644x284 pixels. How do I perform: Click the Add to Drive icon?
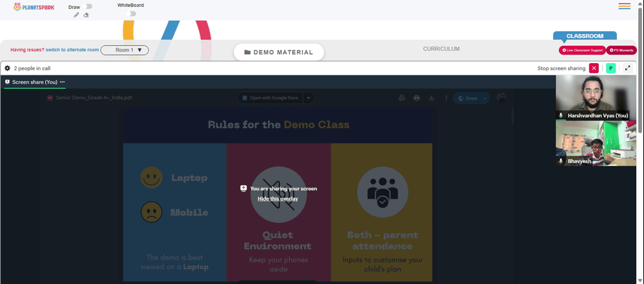click(402, 98)
